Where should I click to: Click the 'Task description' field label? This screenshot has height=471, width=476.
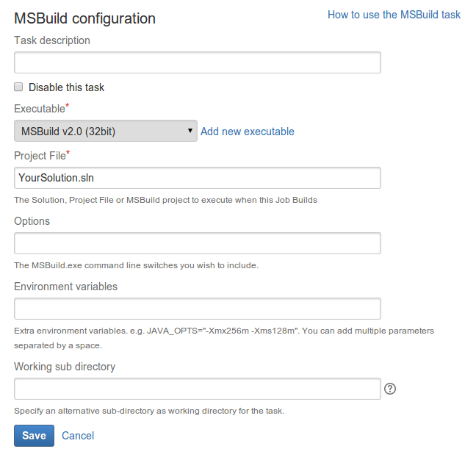tap(52, 40)
